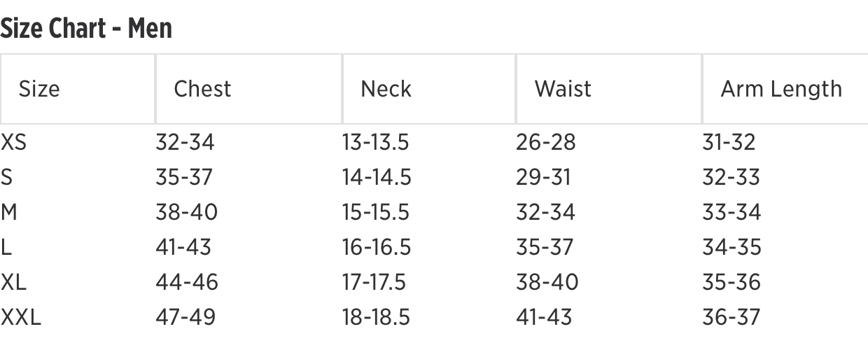Select waist measurement 29-31 for S
This screenshot has height=357, width=868.
coord(543,177)
